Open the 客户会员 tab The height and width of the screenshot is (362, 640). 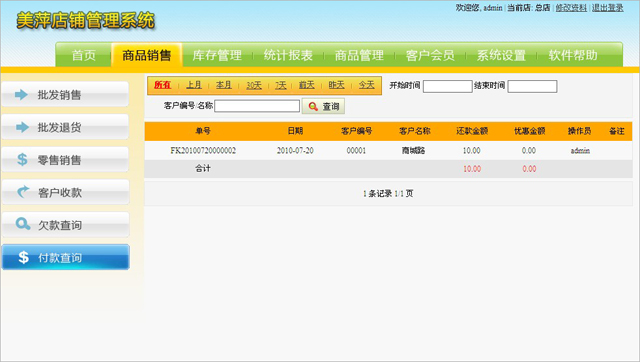(430, 55)
